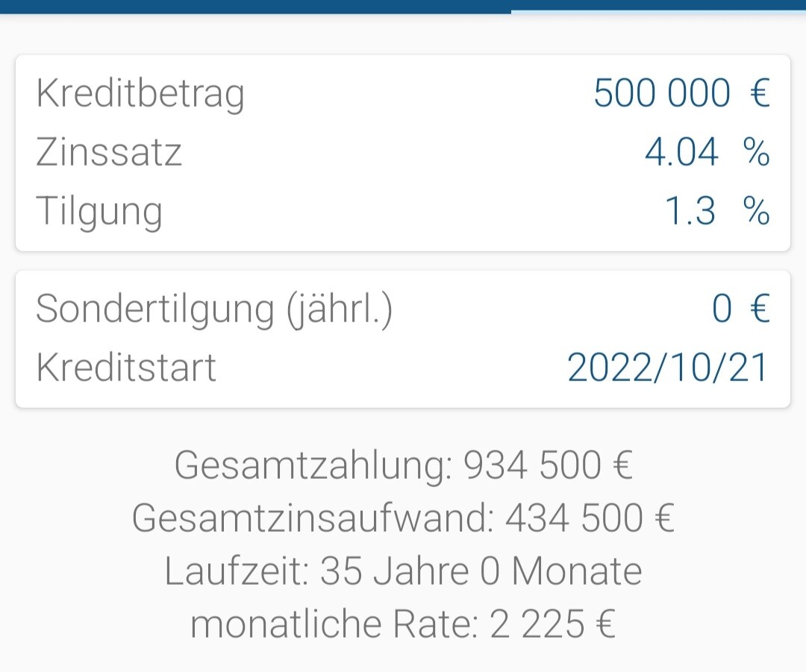Click the Gesamtzahlung result line
The height and width of the screenshot is (672, 806).
point(403,466)
